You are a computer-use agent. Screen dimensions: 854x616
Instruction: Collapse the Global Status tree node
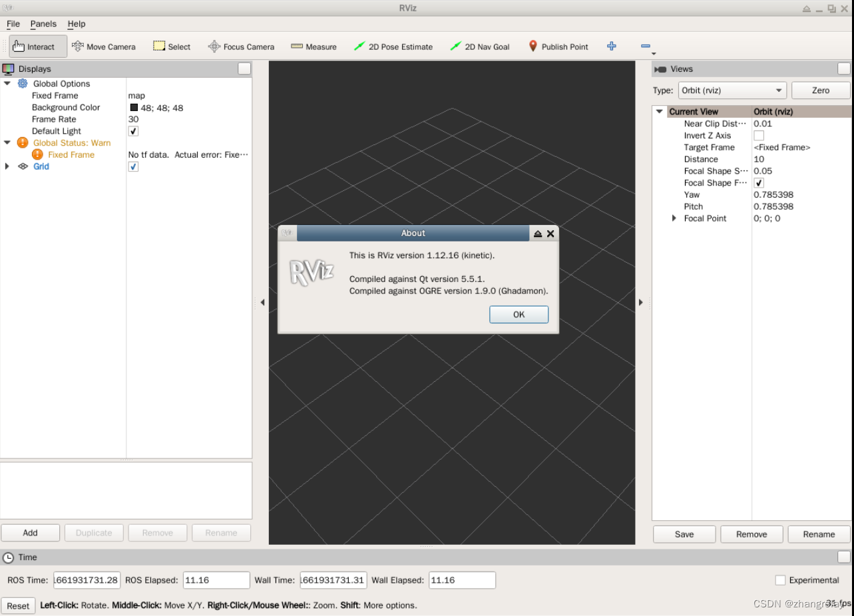pyautogui.click(x=7, y=142)
